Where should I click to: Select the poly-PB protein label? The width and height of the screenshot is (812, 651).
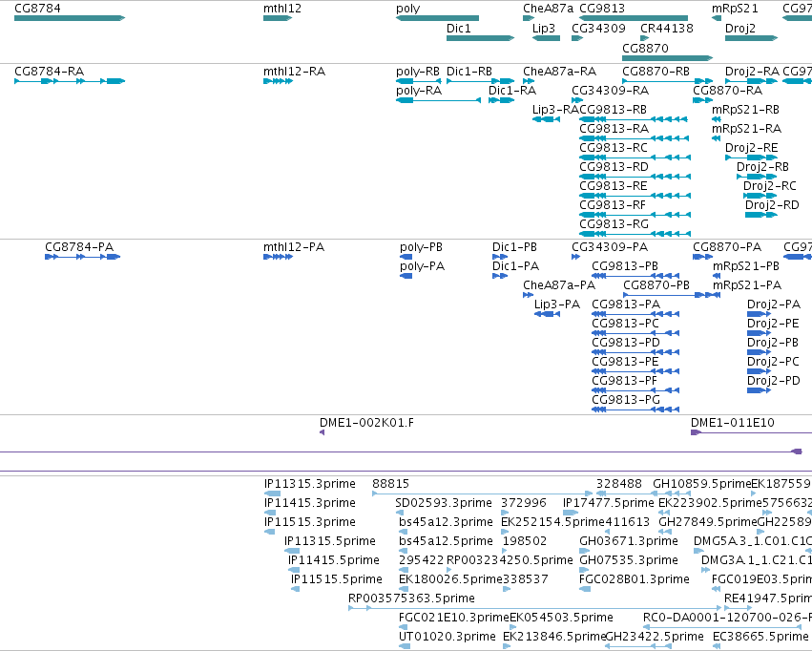coord(421,246)
